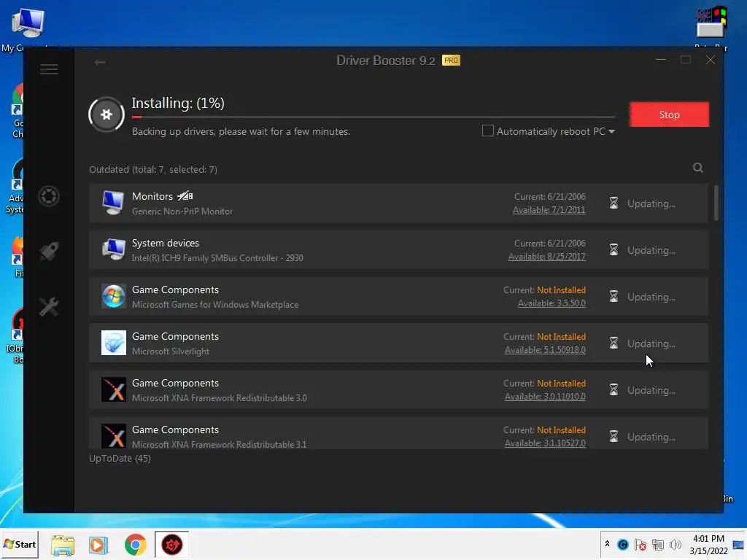
Task: Click the XNA Framework Redistributable 3.1 icon
Action: pos(113,436)
